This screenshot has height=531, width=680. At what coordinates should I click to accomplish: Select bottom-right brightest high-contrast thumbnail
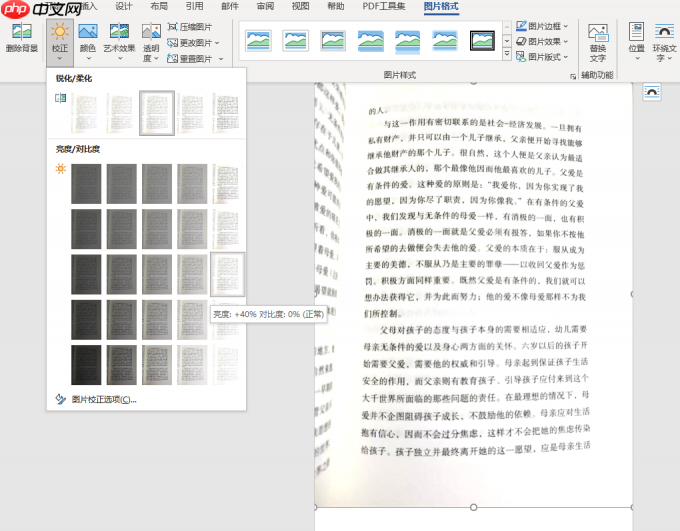(x=227, y=365)
